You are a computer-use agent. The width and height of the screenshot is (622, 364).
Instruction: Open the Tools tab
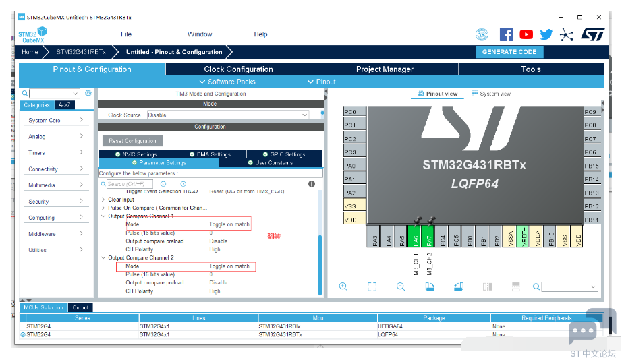531,69
